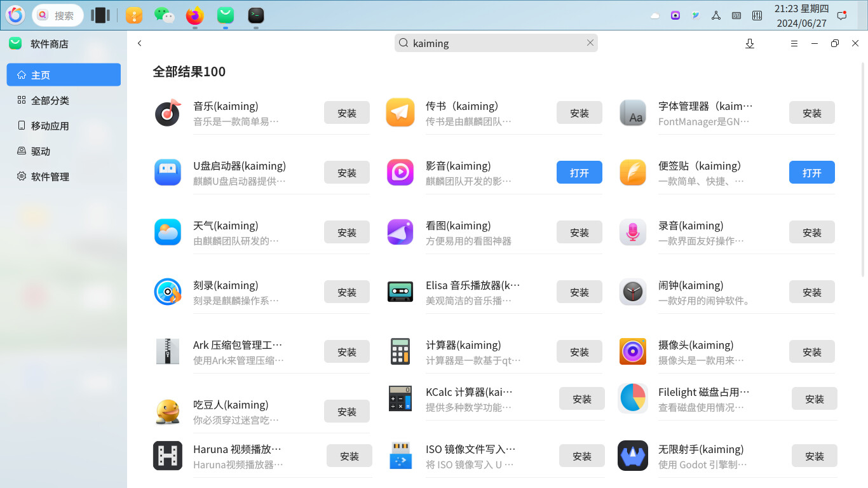Open the Filelight pie chart icon
868x488 pixels.
(x=633, y=398)
